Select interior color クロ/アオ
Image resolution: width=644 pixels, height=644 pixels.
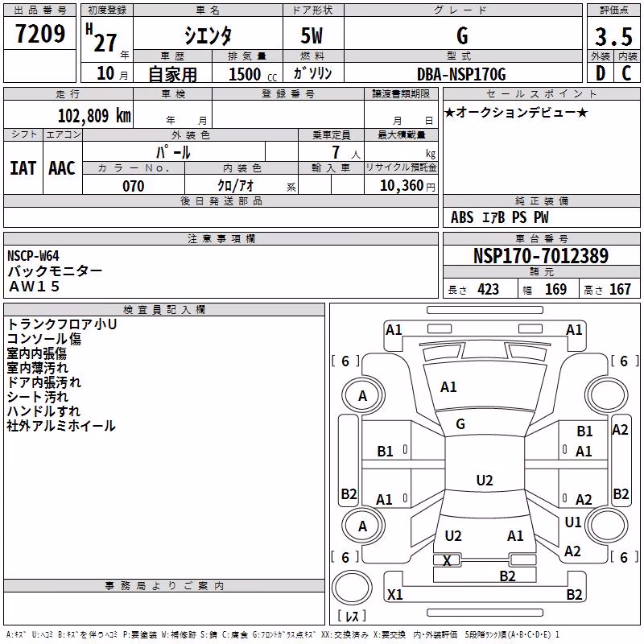[x=235, y=186]
